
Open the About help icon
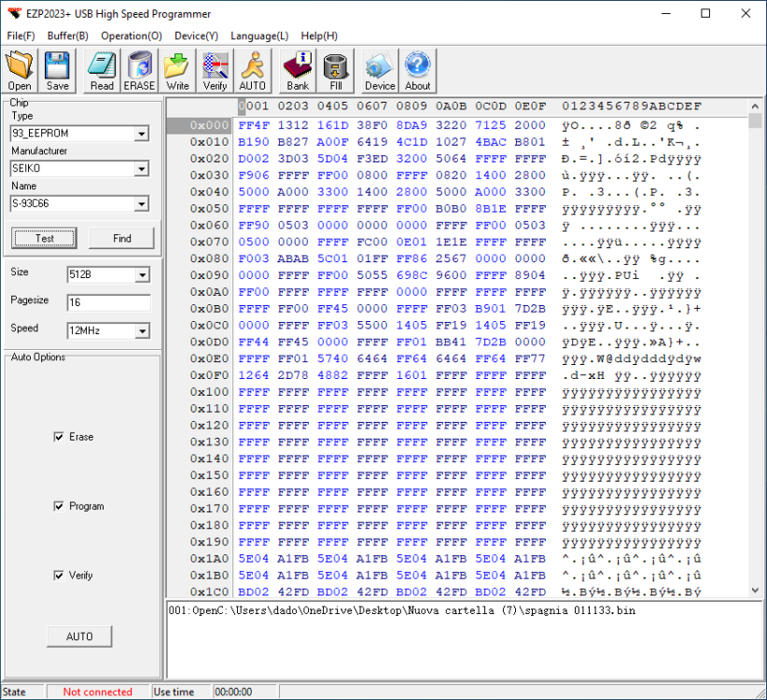(x=417, y=71)
